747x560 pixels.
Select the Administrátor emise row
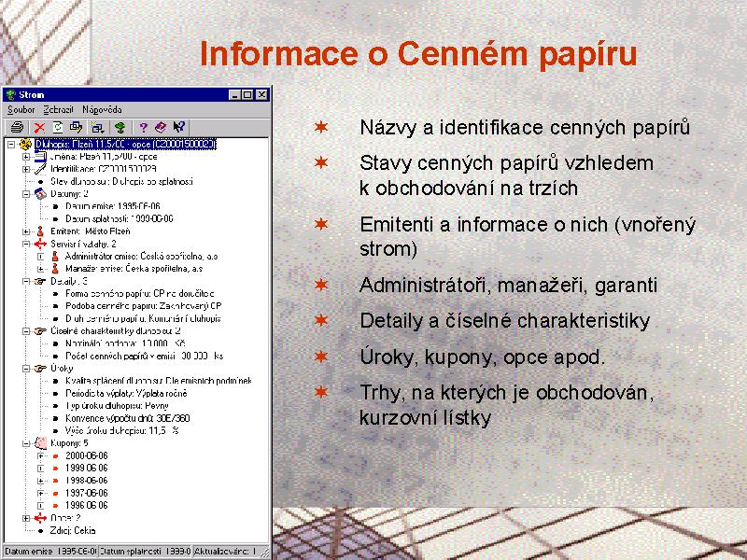click(142, 256)
